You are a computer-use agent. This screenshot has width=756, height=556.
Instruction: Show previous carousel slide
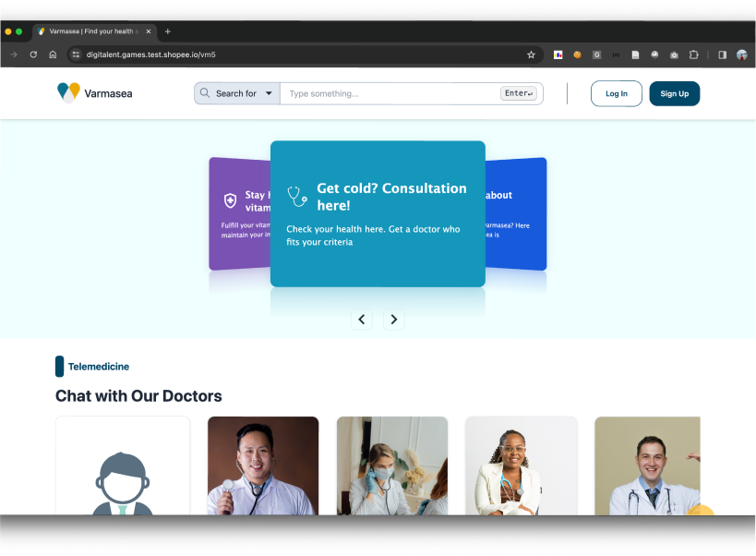362,320
